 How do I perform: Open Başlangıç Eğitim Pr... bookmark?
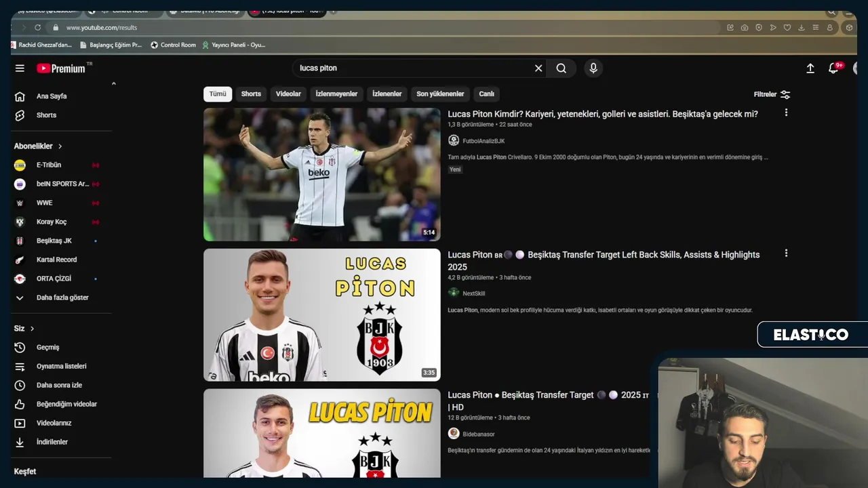(110, 45)
